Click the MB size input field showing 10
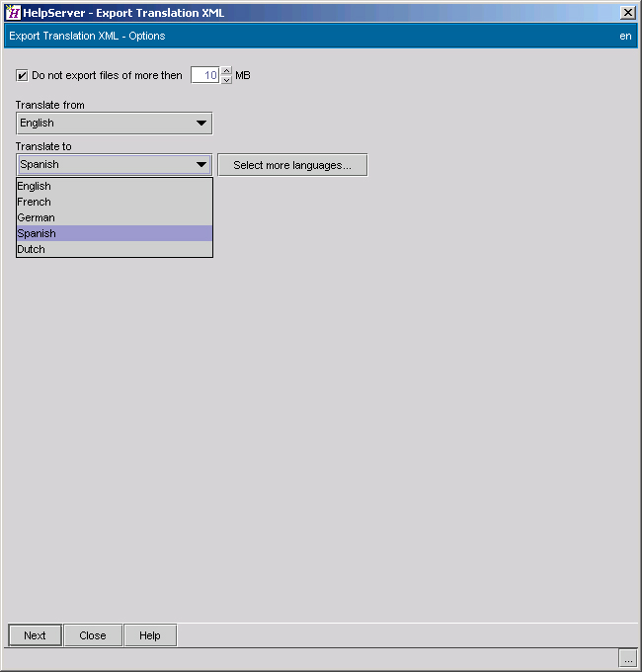642x672 pixels. coord(205,75)
